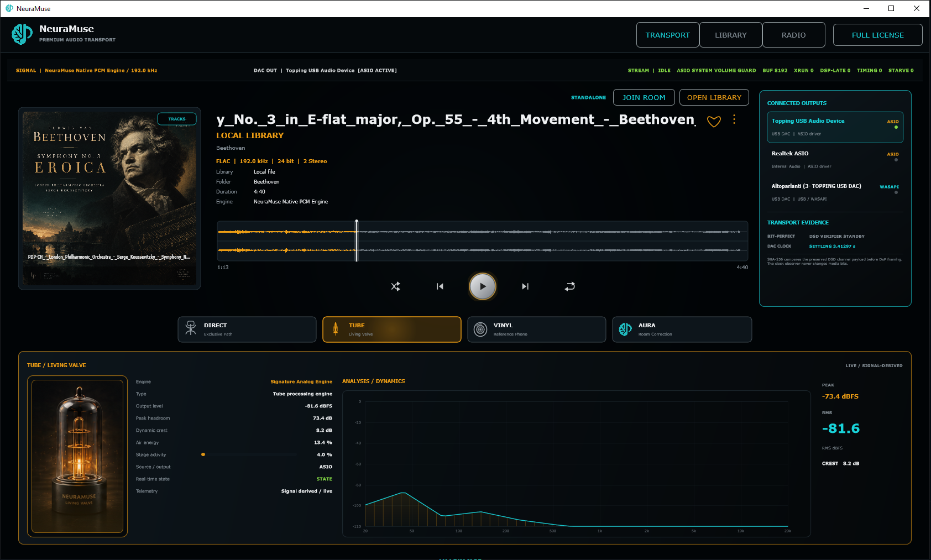Viewport: 931px width, 560px height.
Task: Click the Peak headroom value 73.4 dB
Action: (x=322, y=418)
